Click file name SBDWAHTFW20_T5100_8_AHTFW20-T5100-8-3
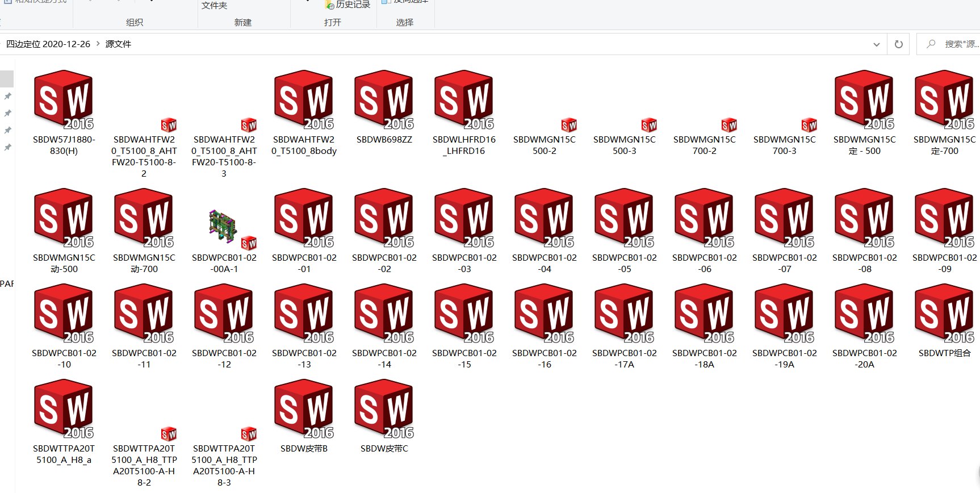The width and height of the screenshot is (980, 493). 224,156
